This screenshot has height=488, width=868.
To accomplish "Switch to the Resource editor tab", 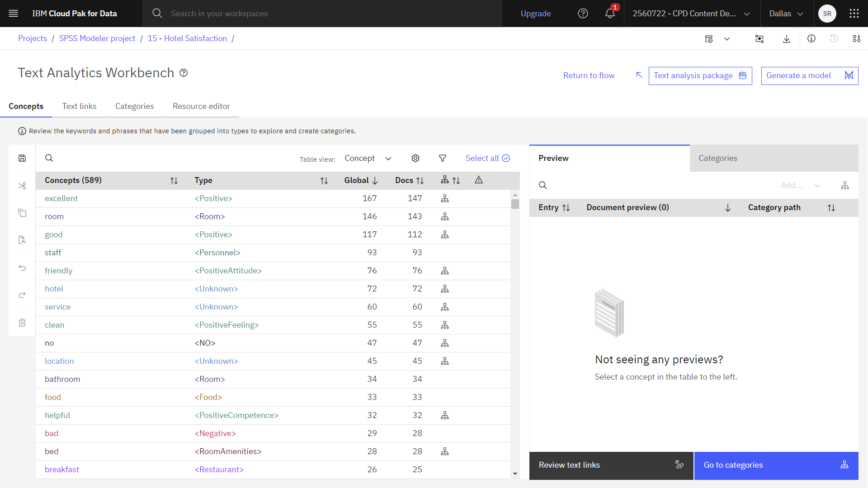I will tap(201, 106).
